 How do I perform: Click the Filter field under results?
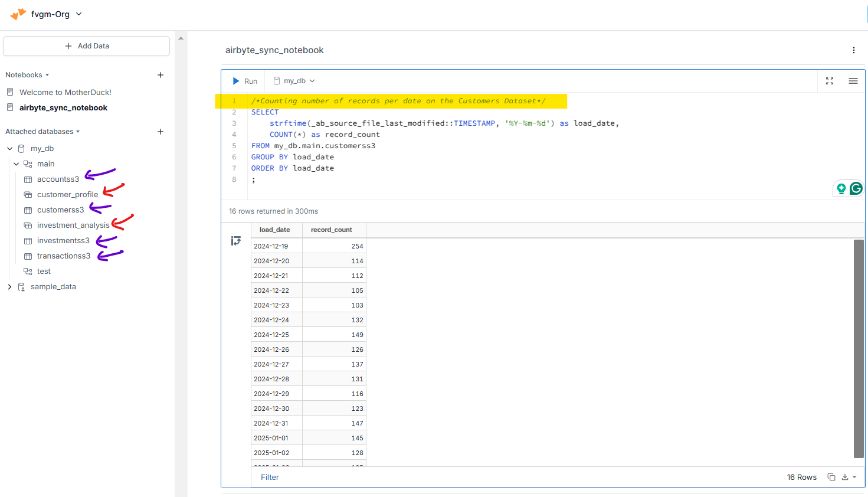pos(270,478)
